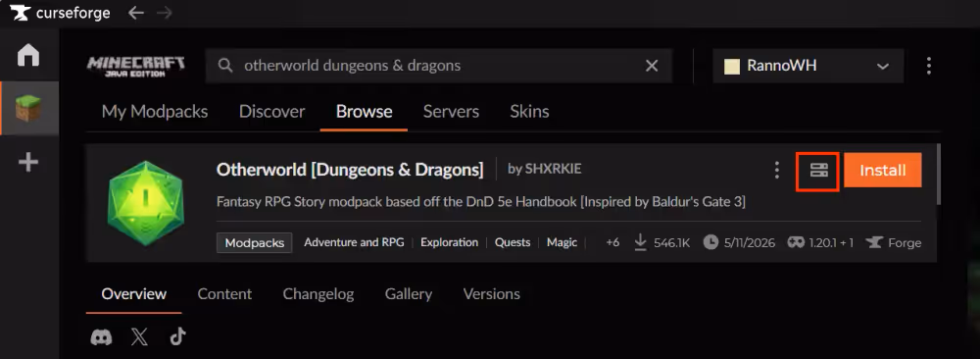Click the download count icon
This screenshot has width=980, height=359.
pos(640,242)
